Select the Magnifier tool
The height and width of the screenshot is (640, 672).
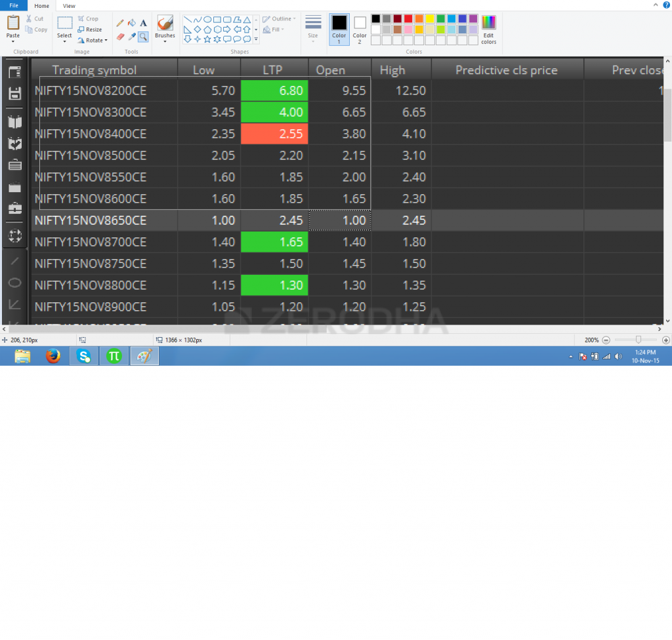coord(143,37)
